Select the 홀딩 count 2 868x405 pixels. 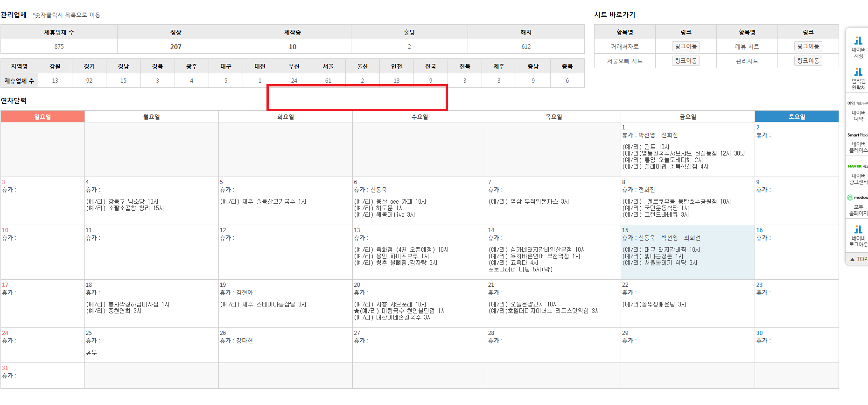409,47
